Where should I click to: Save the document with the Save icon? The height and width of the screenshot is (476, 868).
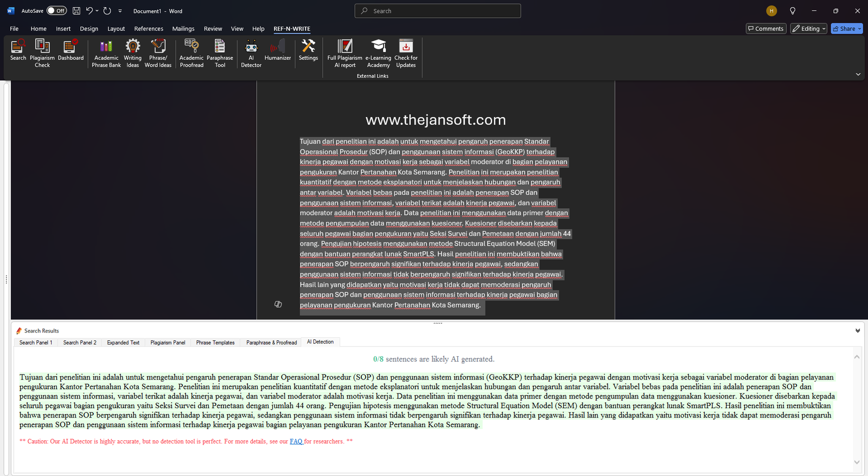[76, 11]
